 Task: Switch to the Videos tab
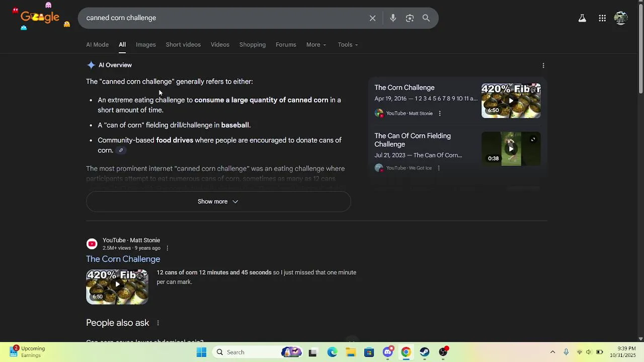click(220, 45)
